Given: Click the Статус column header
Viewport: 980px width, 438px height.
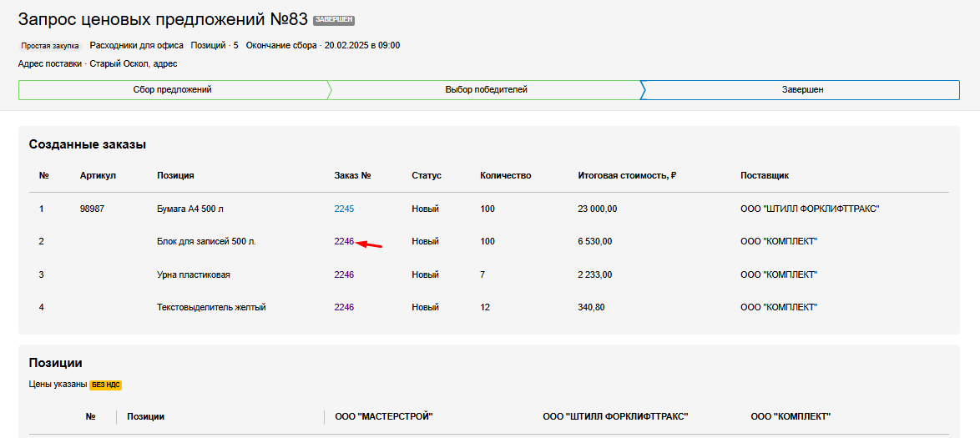Looking at the screenshot, I should (426, 175).
